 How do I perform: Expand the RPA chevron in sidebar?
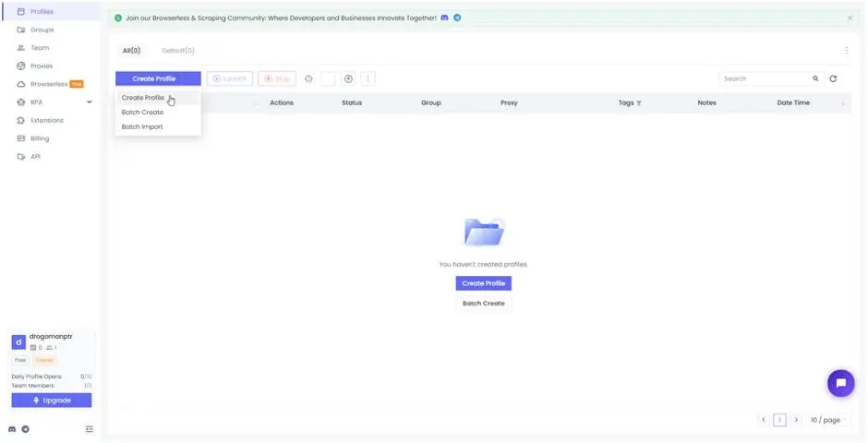click(90, 102)
